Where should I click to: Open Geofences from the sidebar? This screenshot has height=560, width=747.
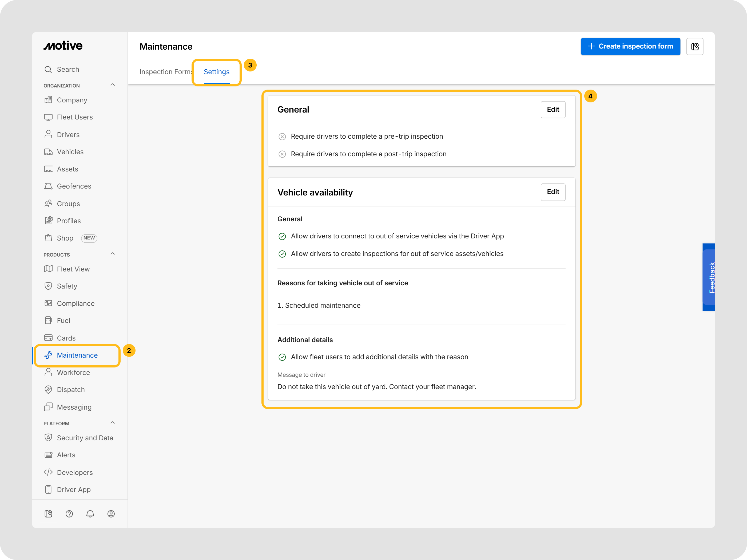(74, 186)
